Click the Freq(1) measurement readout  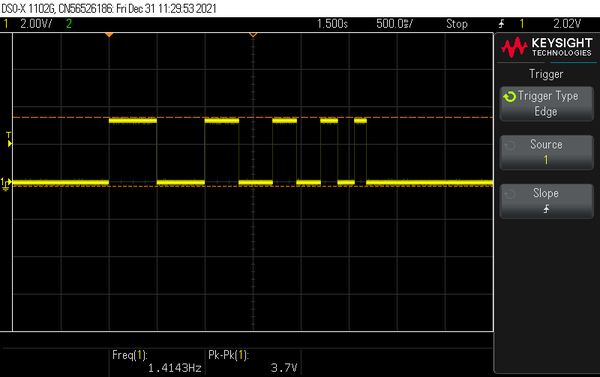[x=157, y=361]
